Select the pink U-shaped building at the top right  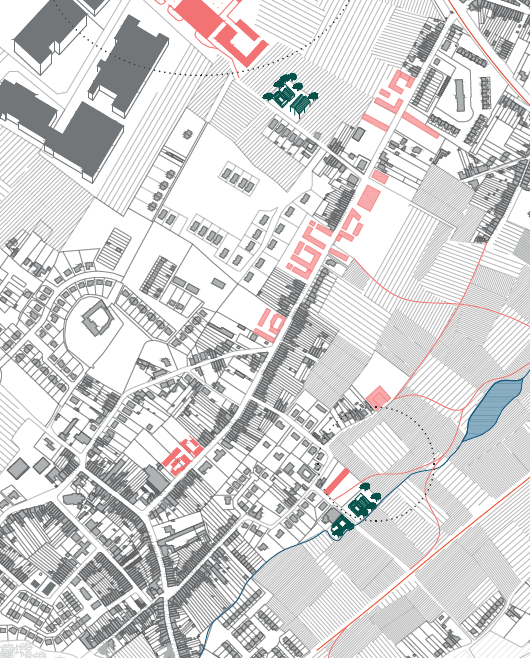coord(395,92)
